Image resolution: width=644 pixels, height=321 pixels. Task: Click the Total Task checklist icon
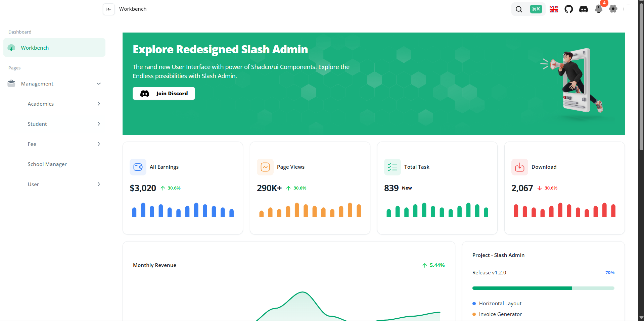pyautogui.click(x=392, y=167)
